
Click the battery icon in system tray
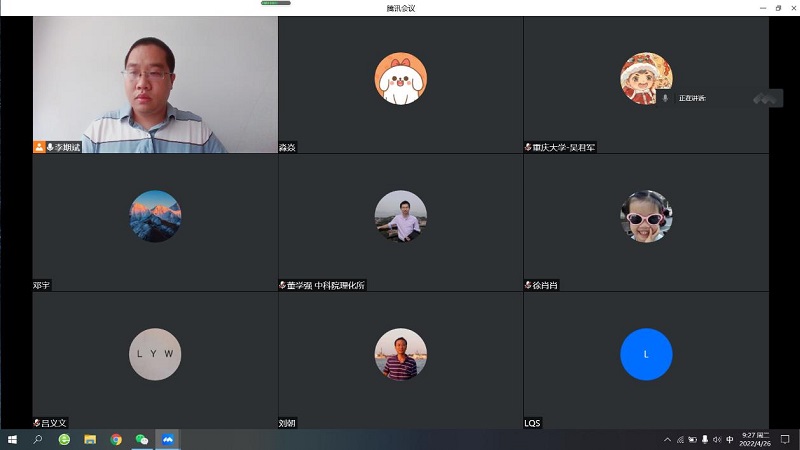click(x=692, y=439)
